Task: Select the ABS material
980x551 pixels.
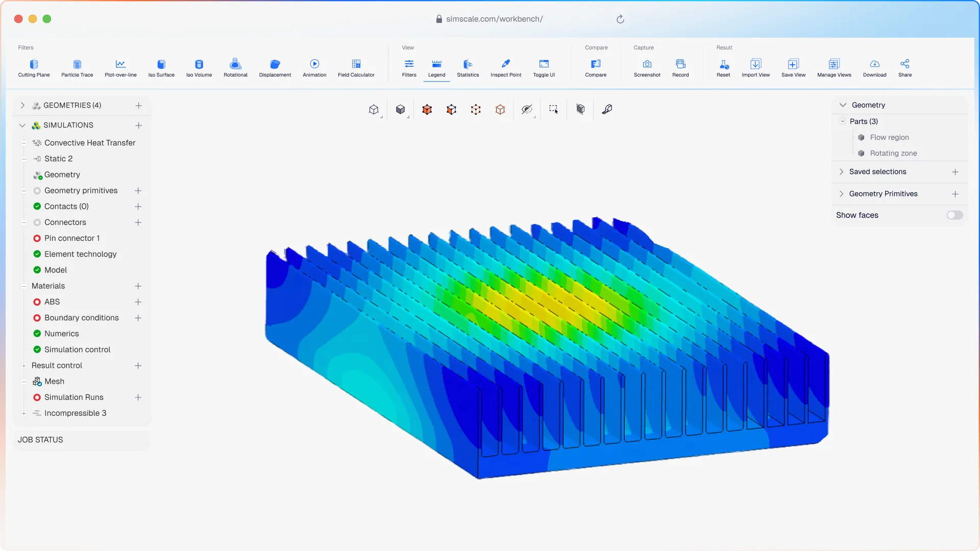Action: (x=52, y=302)
